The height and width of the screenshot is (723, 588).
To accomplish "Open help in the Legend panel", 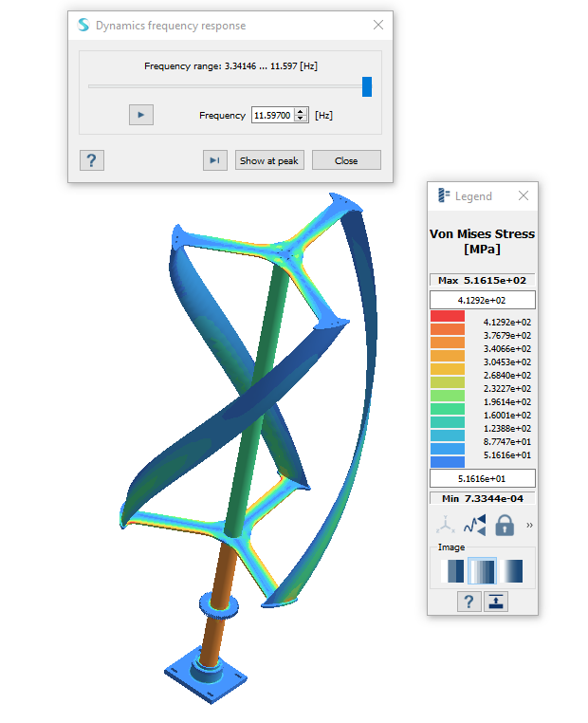I will tap(469, 601).
